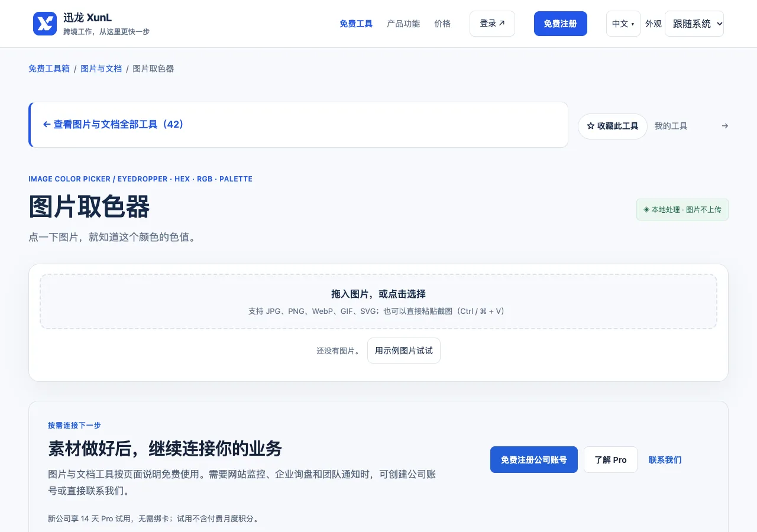This screenshot has height=532, width=757.
Task: Click the 还没有图片。 text
Action: pyautogui.click(x=338, y=351)
